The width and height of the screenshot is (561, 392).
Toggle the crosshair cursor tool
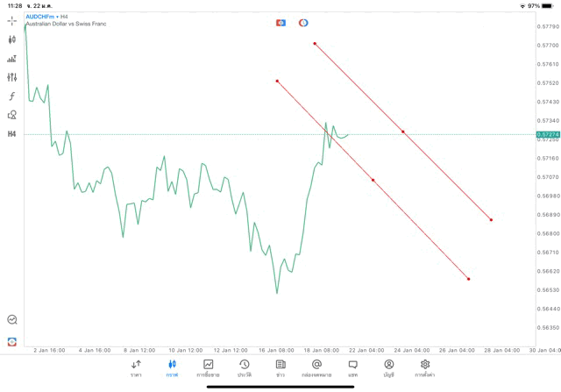12,20
